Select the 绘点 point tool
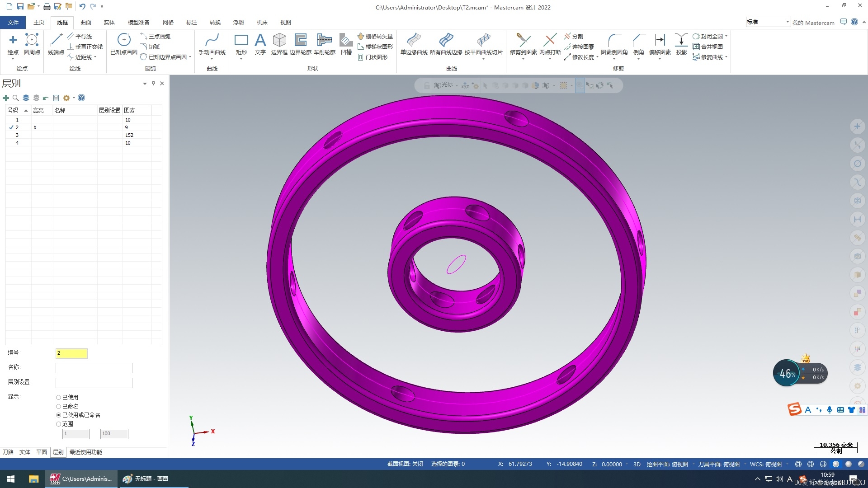The image size is (868, 488). tap(13, 44)
